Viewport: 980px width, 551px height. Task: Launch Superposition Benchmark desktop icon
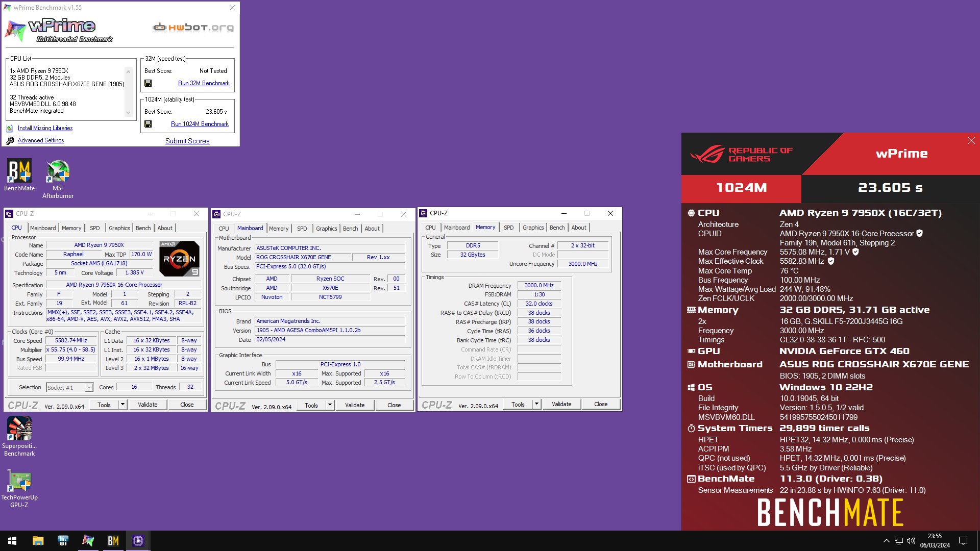(x=19, y=436)
